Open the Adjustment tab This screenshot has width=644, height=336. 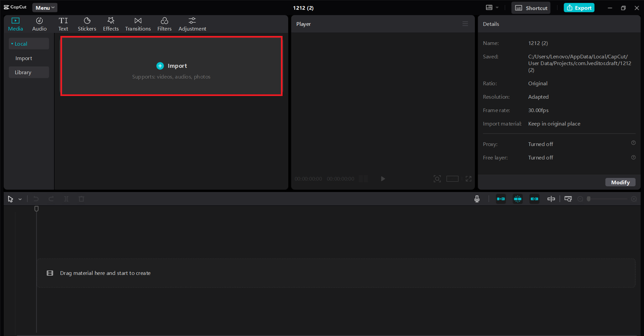click(x=192, y=24)
